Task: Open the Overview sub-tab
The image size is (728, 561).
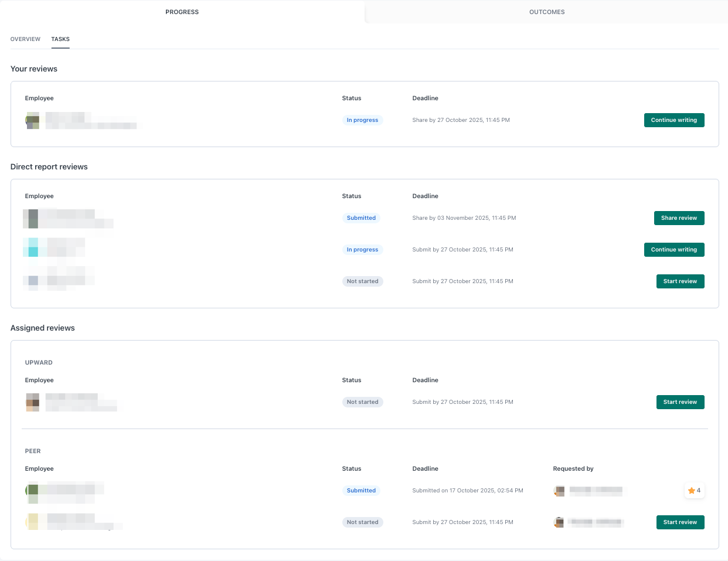Action: pyautogui.click(x=25, y=39)
